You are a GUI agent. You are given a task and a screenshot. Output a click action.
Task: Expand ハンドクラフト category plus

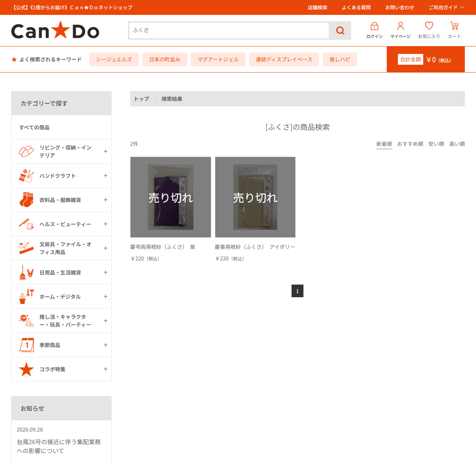tap(106, 176)
